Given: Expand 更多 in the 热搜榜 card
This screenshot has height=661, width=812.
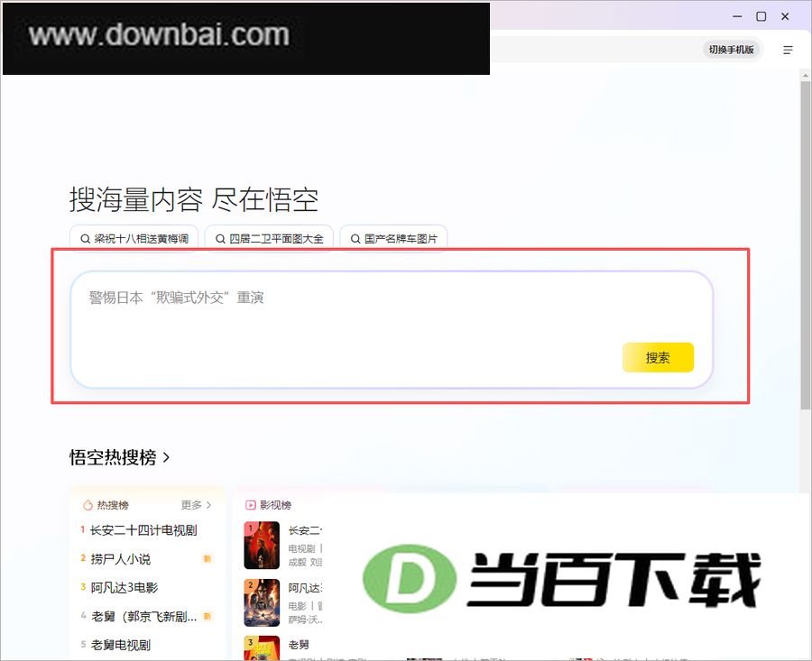Looking at the screenshot, I should pos(196,505).
